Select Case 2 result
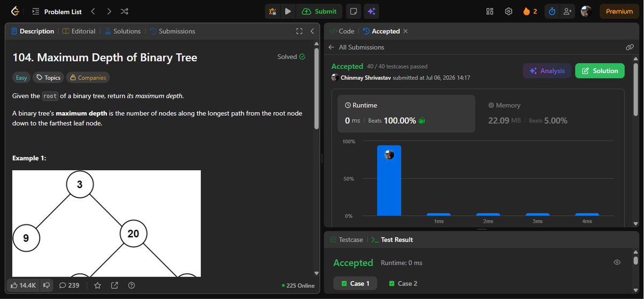 pyautogui.click(x=402, y=283)
